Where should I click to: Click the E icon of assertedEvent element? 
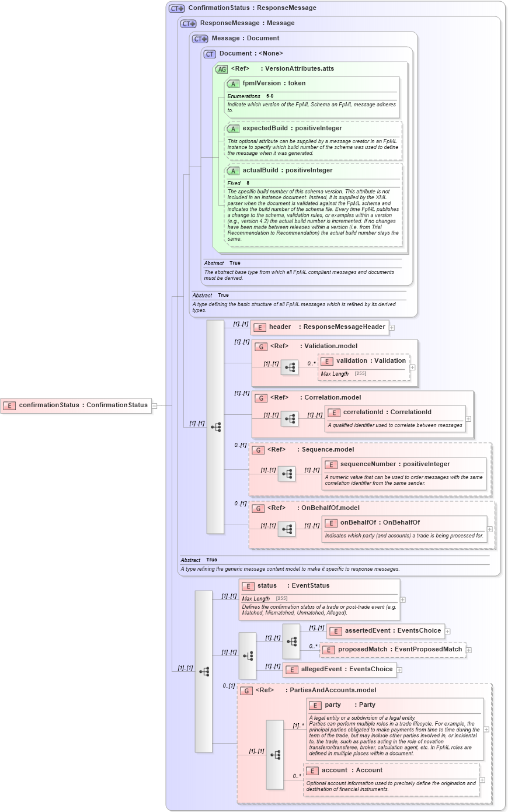pyautogui.click(x=336, y=631)
